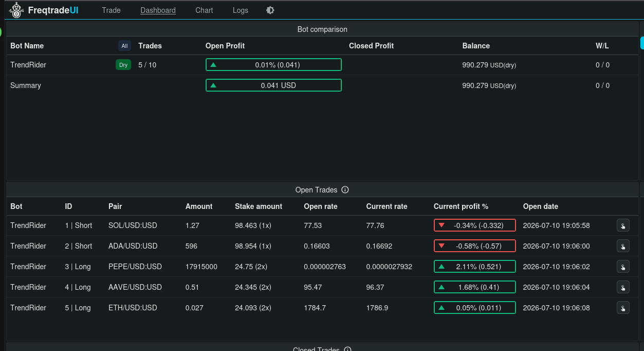
Task: Click the ADA/USD:USD pair cell
Action: 133,246
